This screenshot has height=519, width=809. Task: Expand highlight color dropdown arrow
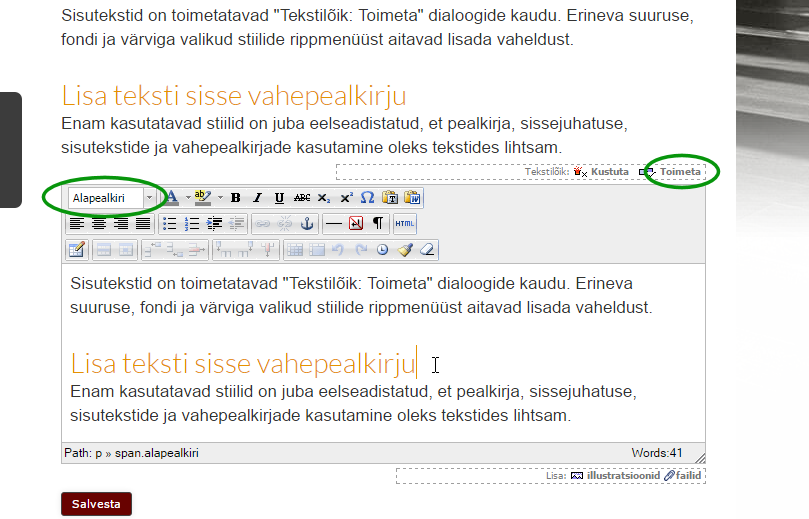point(220,198)
